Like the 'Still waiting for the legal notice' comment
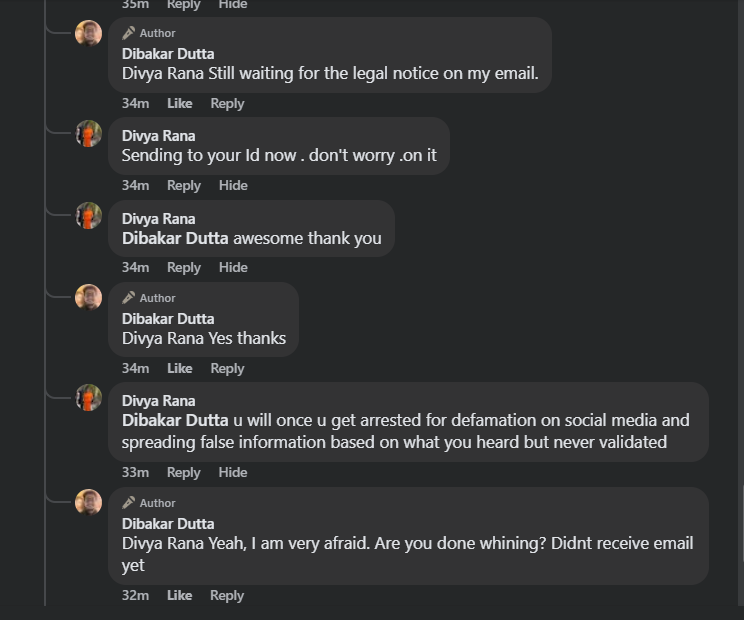Screen dimensions: 744x620 (x=180, y=103)
